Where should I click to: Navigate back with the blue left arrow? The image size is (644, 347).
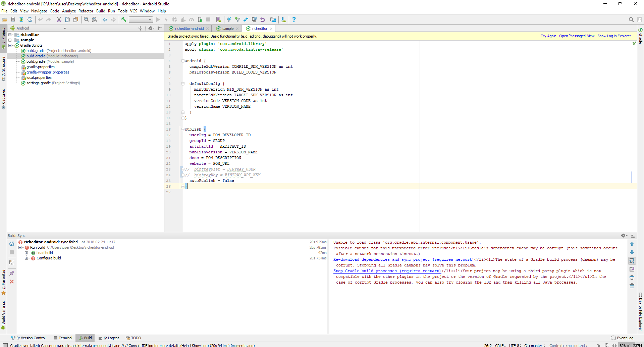click(105, 20)
